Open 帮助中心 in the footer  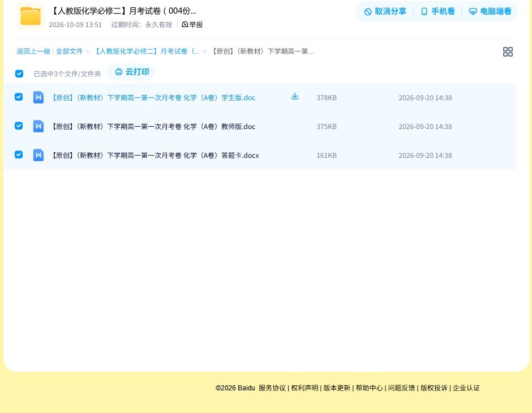click(369, 388)
